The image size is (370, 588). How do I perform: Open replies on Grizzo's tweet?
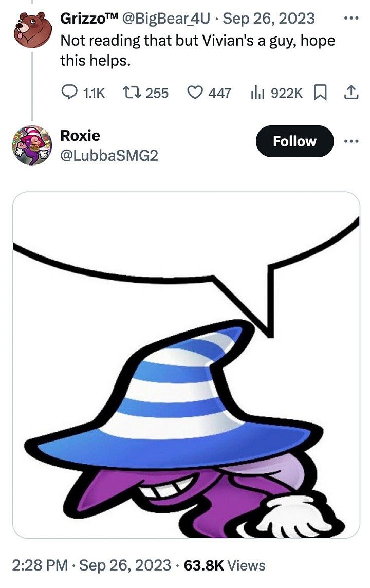pyautogui.click(x=83, y=92)
